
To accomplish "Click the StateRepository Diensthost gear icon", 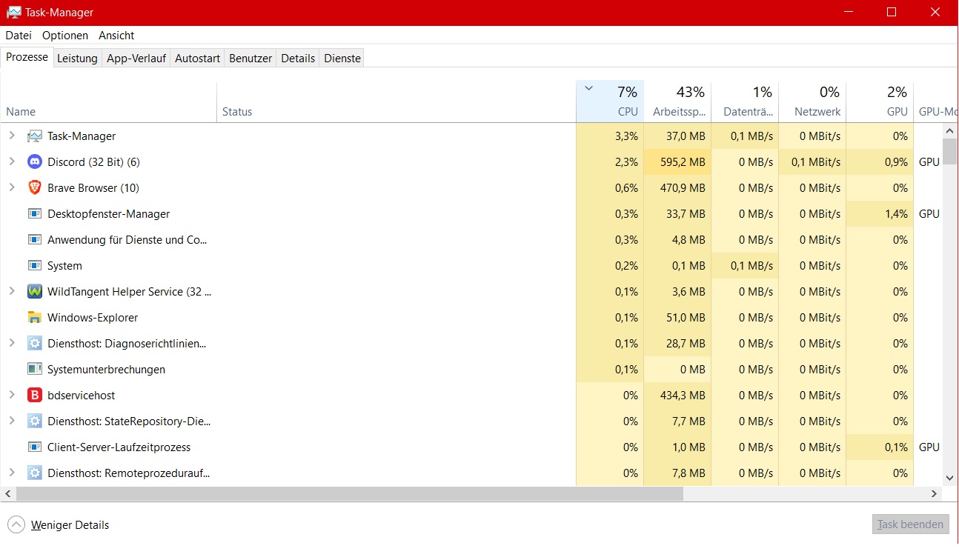I will 35,421.
